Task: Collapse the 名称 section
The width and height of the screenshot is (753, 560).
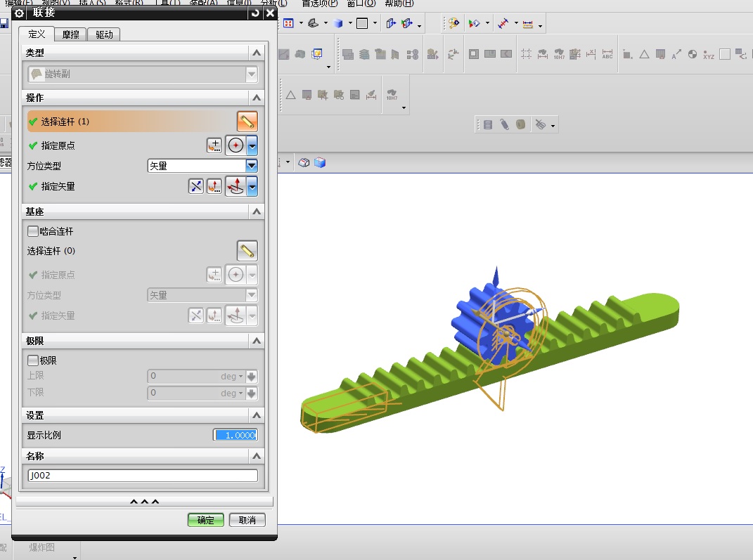Action: (x=257, y=456)
